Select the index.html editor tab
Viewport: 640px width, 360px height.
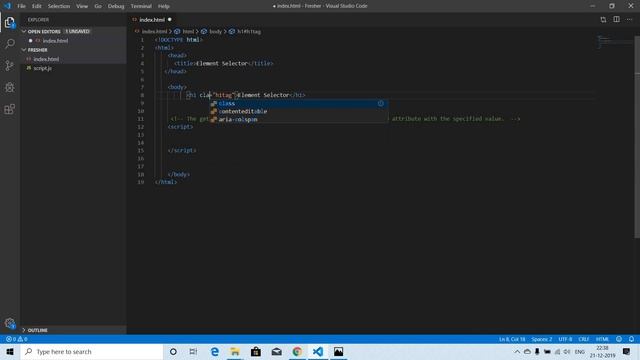click(x=152, y=20)
